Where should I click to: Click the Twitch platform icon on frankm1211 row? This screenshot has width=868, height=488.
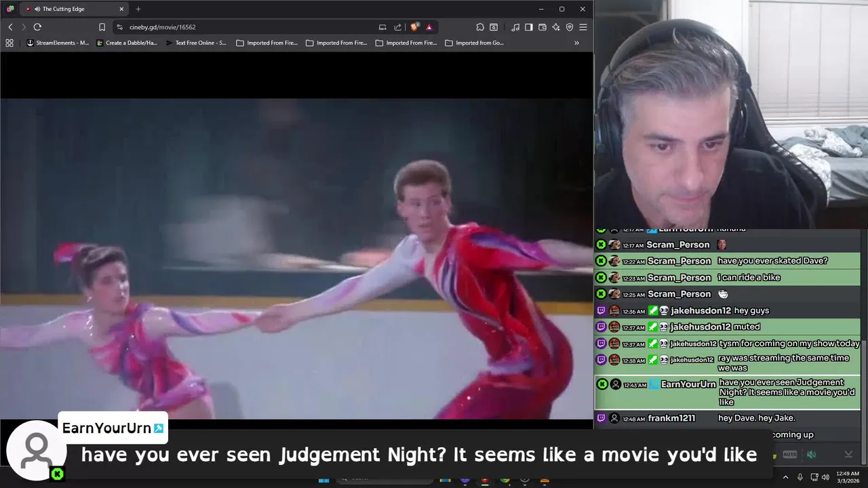[x=601, y=418]
